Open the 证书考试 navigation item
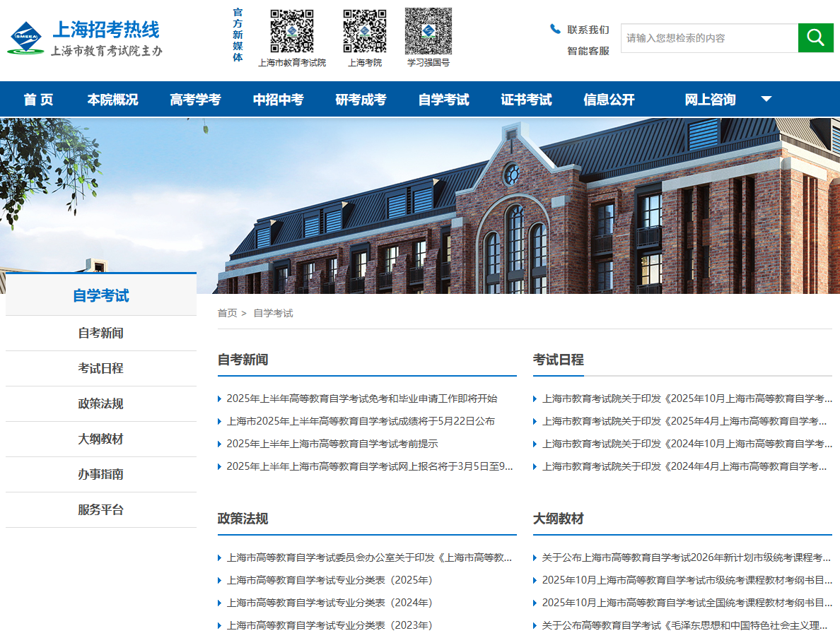 [x=526, y=100]
